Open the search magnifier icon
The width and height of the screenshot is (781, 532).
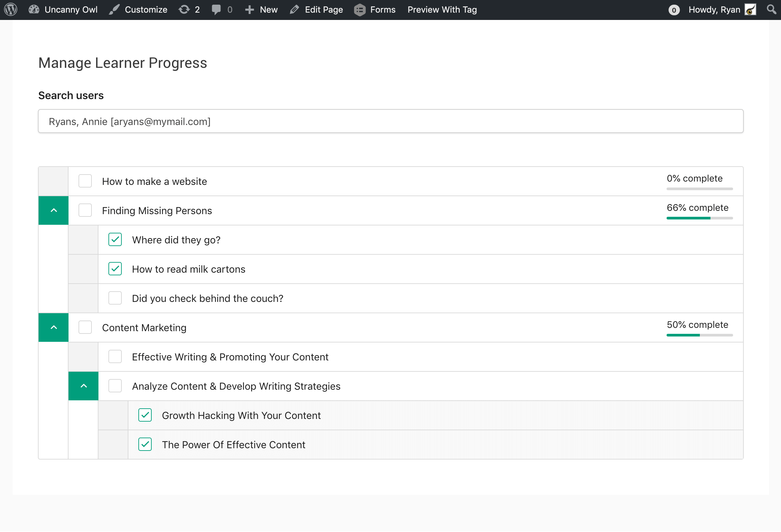(x=771, y=9)
